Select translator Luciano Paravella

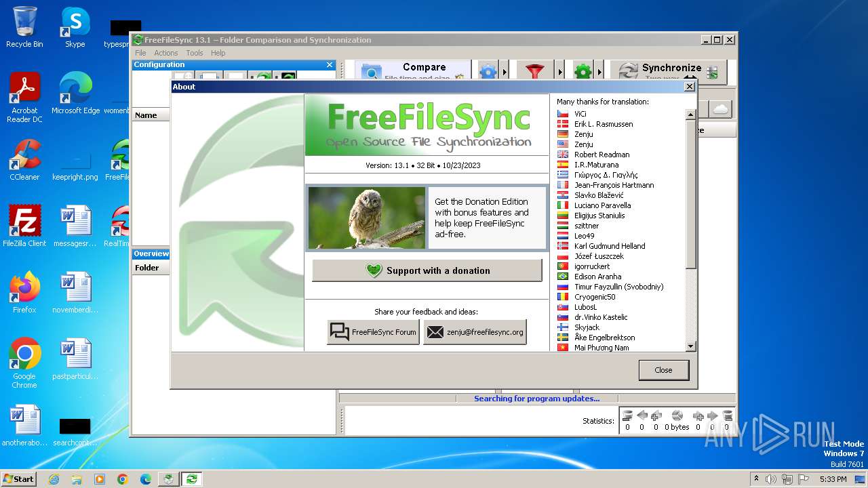602,205
